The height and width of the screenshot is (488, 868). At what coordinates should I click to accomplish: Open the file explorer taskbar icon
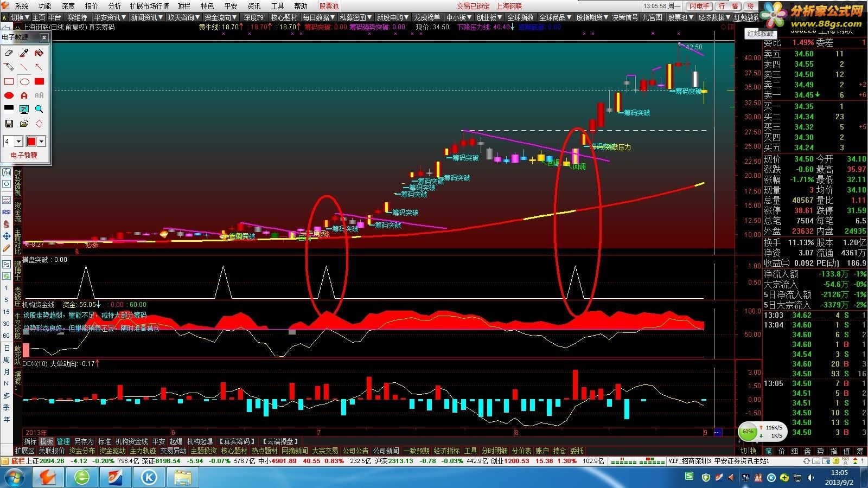[183, 477]
